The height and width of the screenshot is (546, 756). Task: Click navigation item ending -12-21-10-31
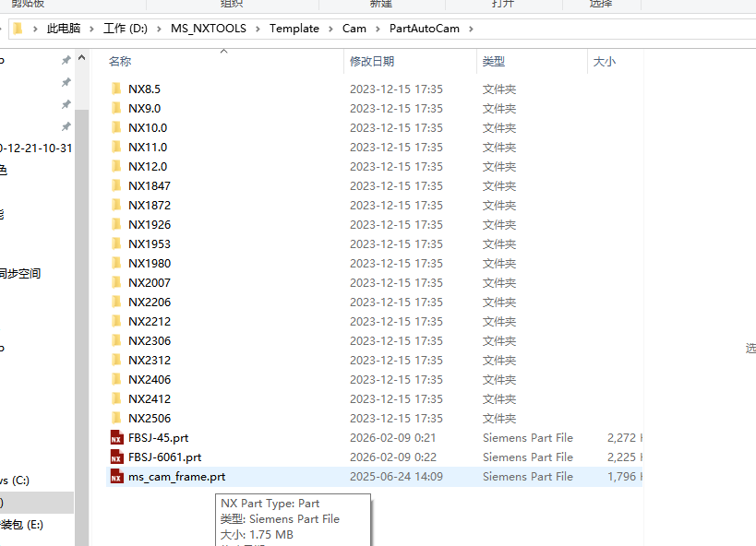[x=36, y=148]
